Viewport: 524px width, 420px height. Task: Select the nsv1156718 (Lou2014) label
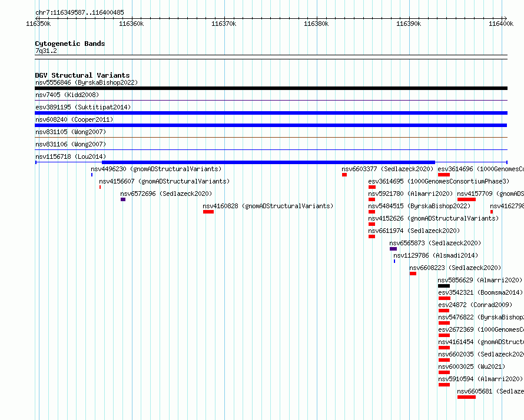[71, 156]
